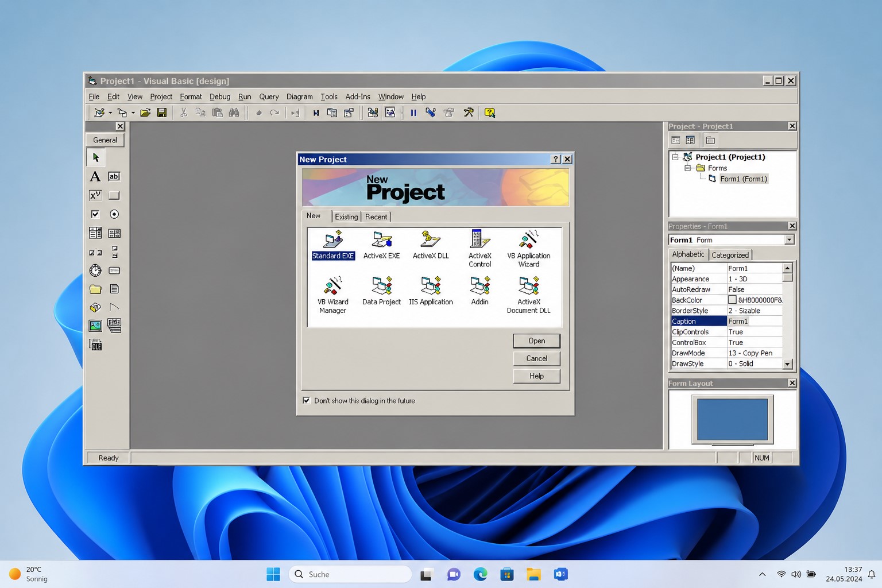
Task: Choose the ActiveX EXE project type
Action: (382, 246)
